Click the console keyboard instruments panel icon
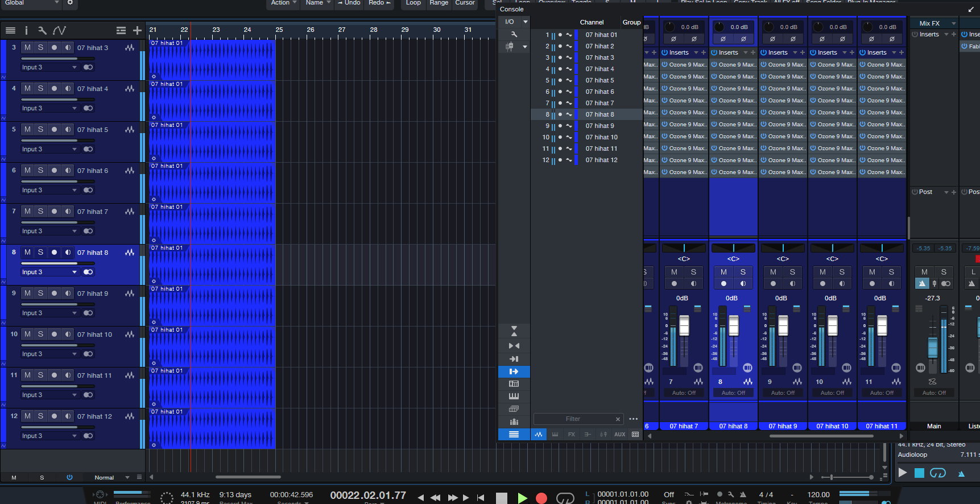 coord(514,396)
